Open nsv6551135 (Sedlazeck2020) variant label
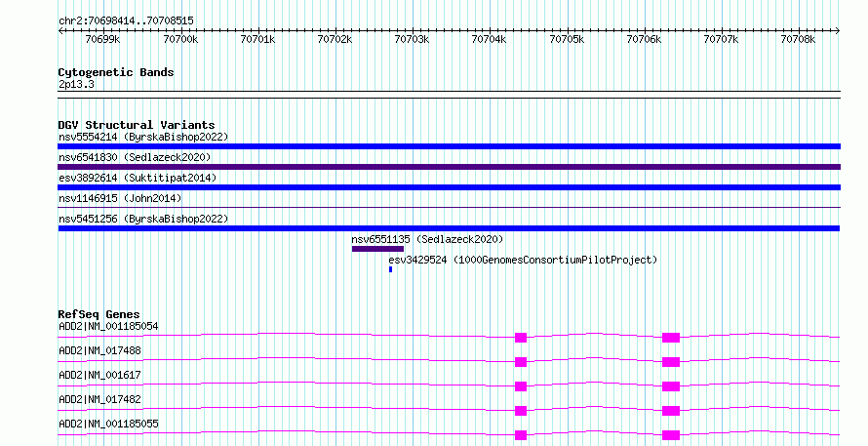Viewport: 868px width, 446px height. point(427,239)
